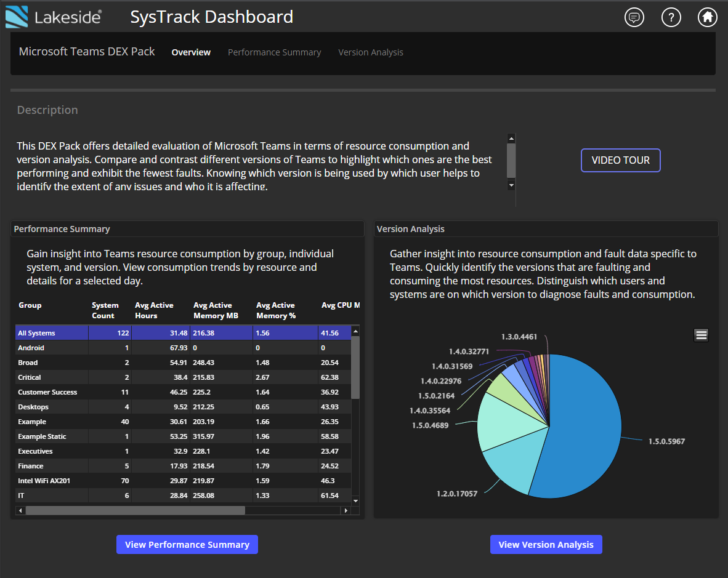Select the Desktops group row
The image size is (728, 578).
184,407
